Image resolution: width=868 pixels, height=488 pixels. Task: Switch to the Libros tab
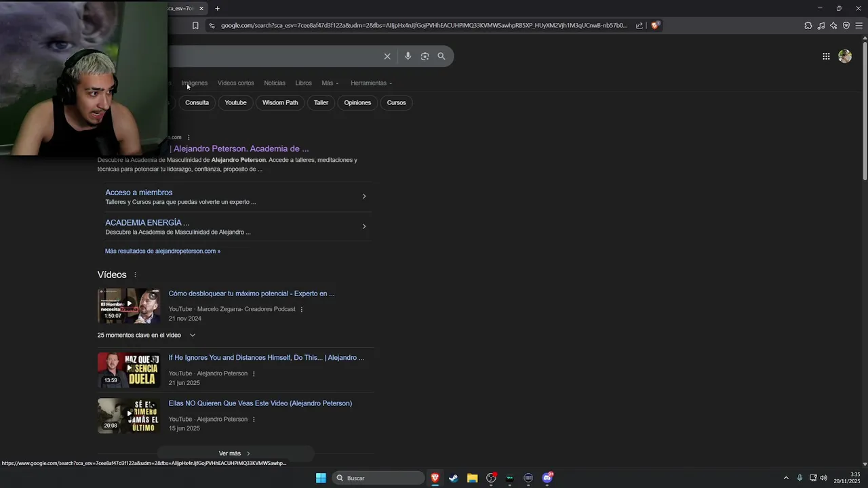click(303, 83)
